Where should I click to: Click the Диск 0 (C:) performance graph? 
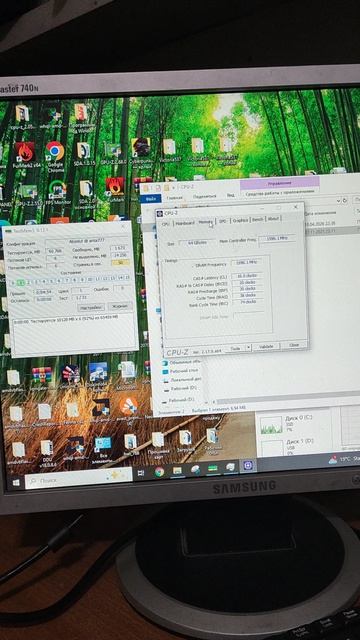(271, 425)
